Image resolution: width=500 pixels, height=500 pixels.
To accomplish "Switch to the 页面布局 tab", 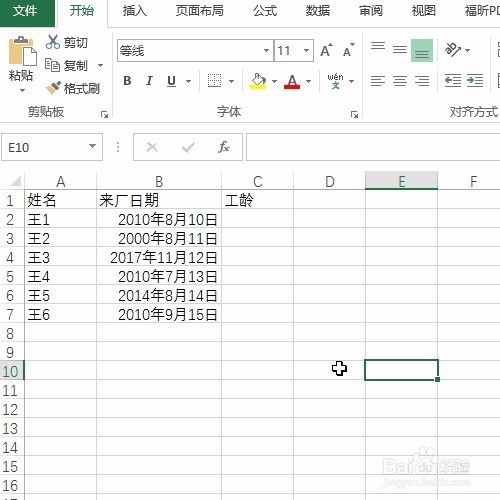I will tap(199, 11).
